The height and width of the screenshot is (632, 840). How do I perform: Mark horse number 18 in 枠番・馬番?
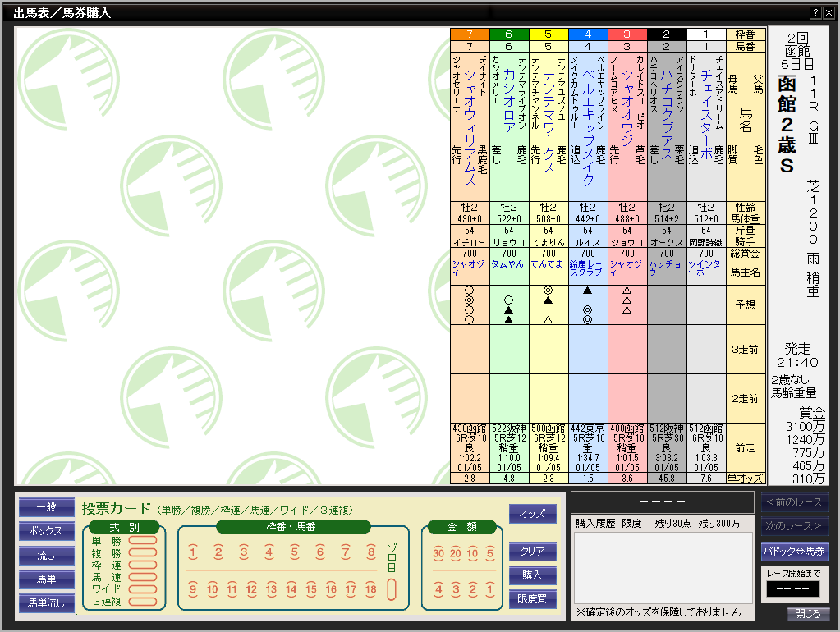(370, 589)
